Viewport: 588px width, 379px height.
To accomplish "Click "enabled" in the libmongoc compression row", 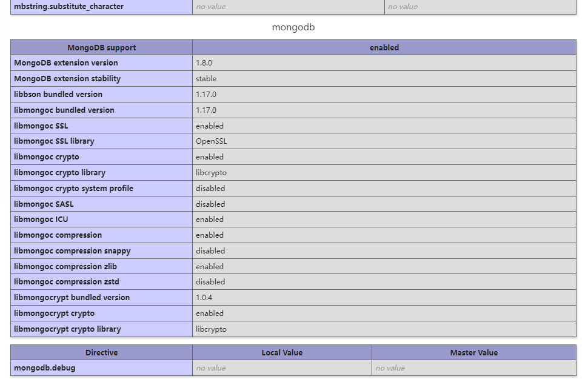I will point(210,235).
